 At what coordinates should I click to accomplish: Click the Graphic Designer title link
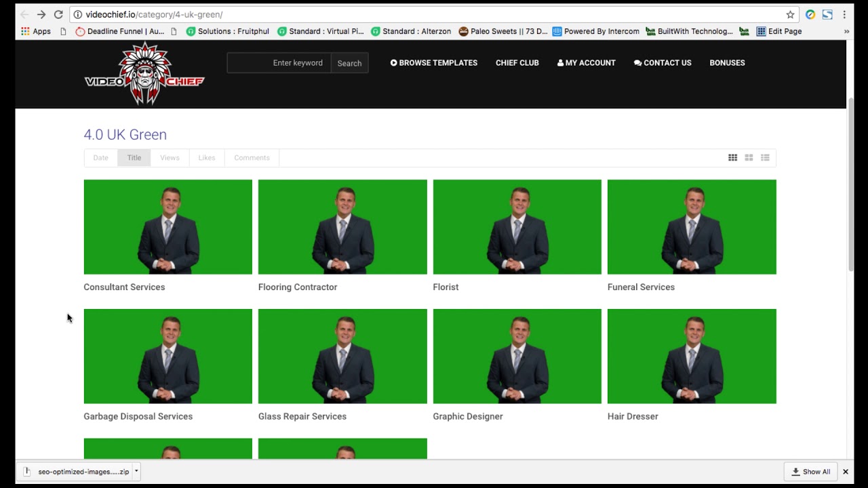[468, 417]
